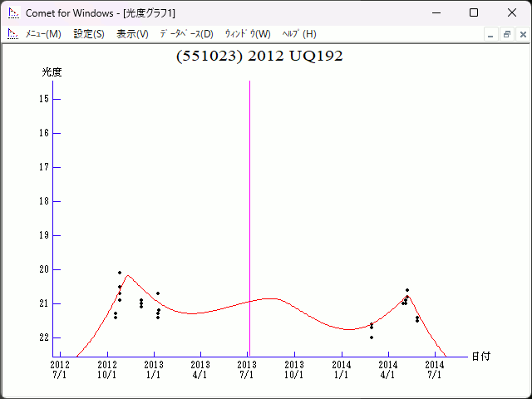Select the topmost observation point near magnitude 20
The height and width of the screenshot is (399, 532).
point(120,273)
